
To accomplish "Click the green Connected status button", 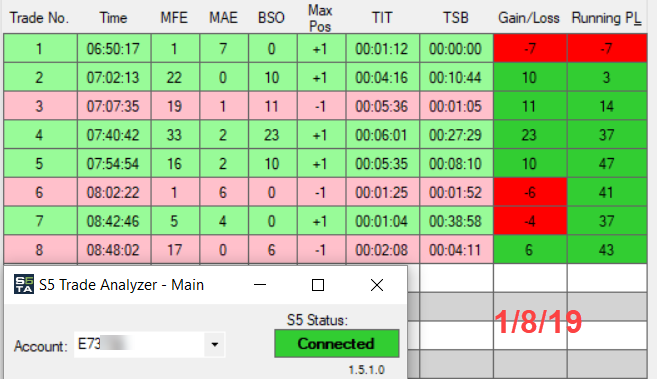I will [336, 344].
